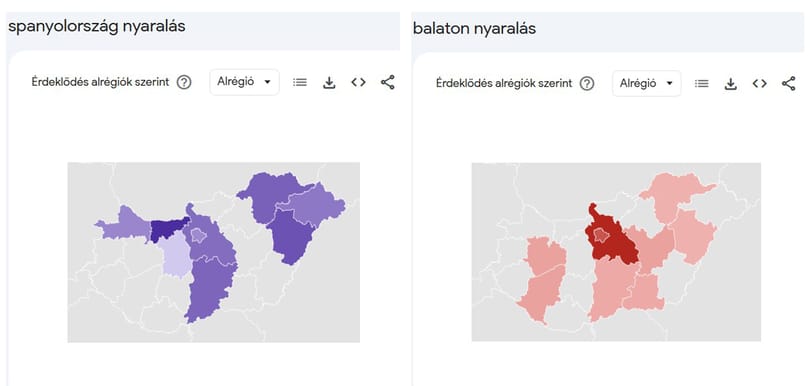Open embed code for spanyolország panel
This screenshot has height=386, width=810.
[x=359, y=82]
